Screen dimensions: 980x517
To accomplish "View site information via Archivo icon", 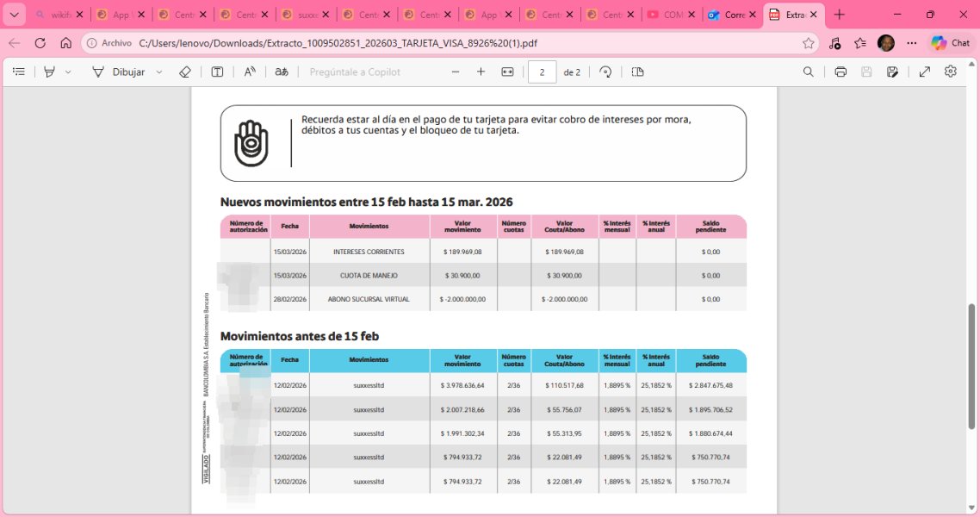I will pos(109,43).
